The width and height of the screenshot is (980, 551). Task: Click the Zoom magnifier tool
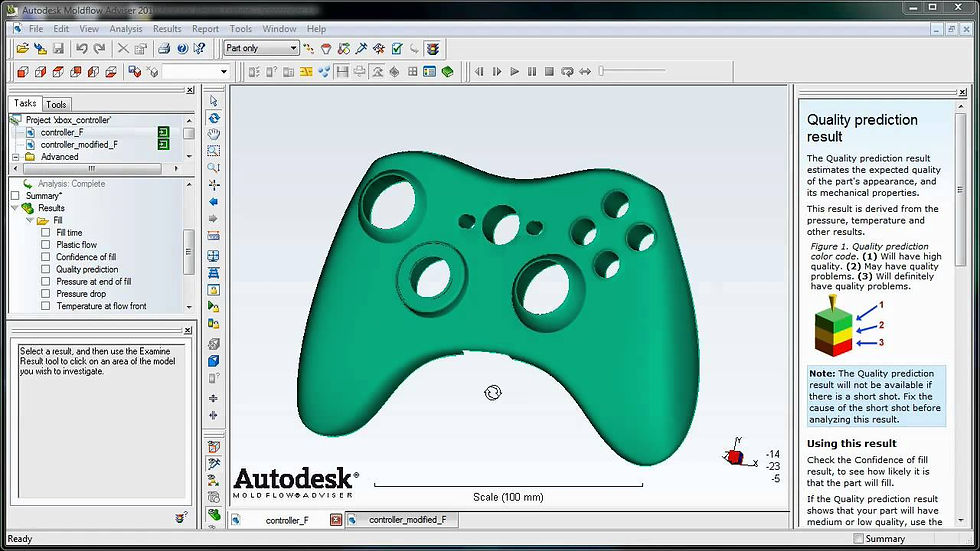(214, 167)
